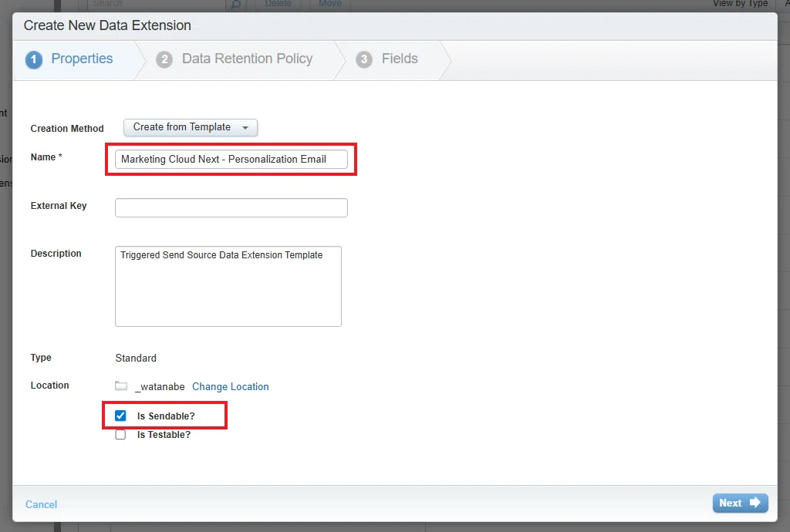Click the Name input field
This screenshot has width=790, height=532.
(x=231, y=159)
